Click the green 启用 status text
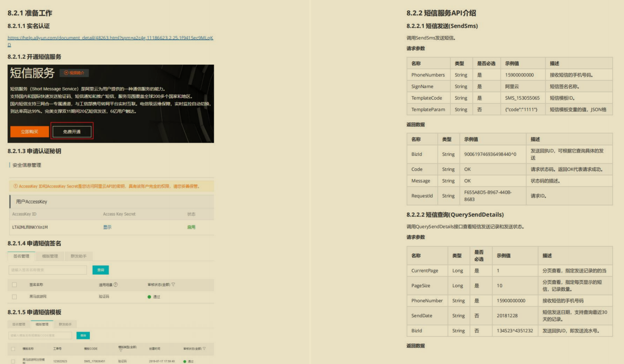 (x=191, y=227)
